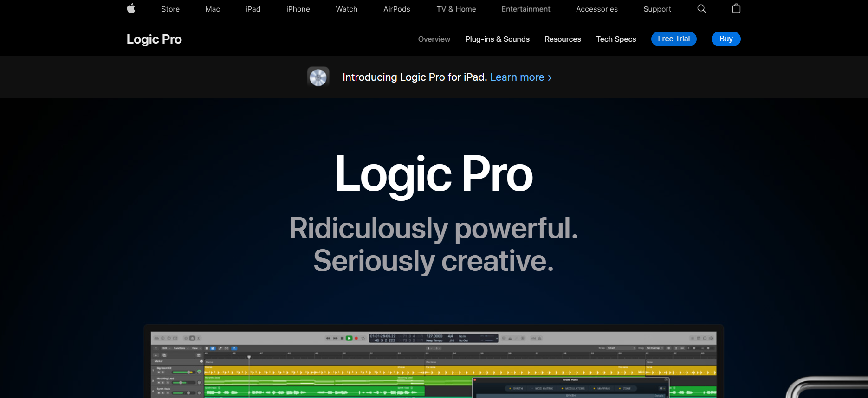
Task: Click "Ridiculously powerful." tagline text
Action: point(434,229)
